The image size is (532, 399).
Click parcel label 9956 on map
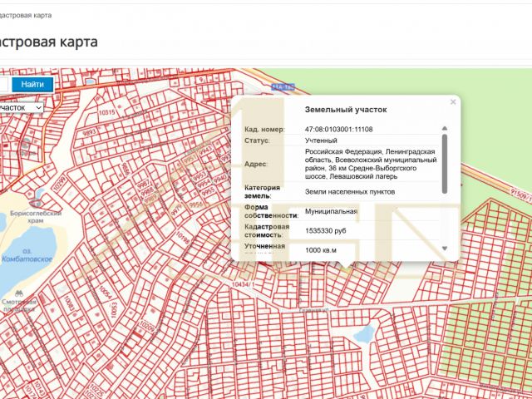[x=196, y=204]
